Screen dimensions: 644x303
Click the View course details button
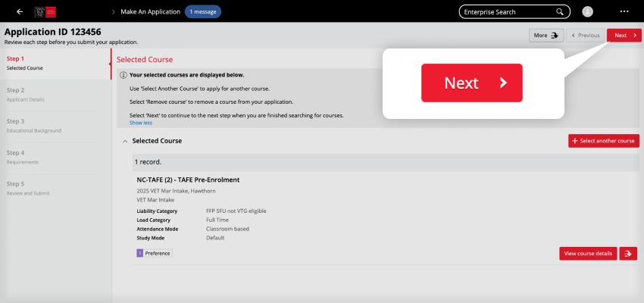pyautogui.click(x=587, y=254)
